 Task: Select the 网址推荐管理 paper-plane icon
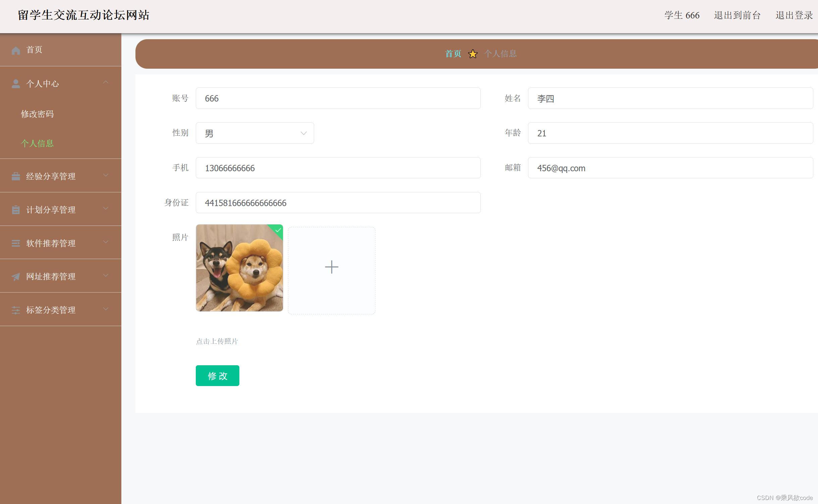click(16, 276)
